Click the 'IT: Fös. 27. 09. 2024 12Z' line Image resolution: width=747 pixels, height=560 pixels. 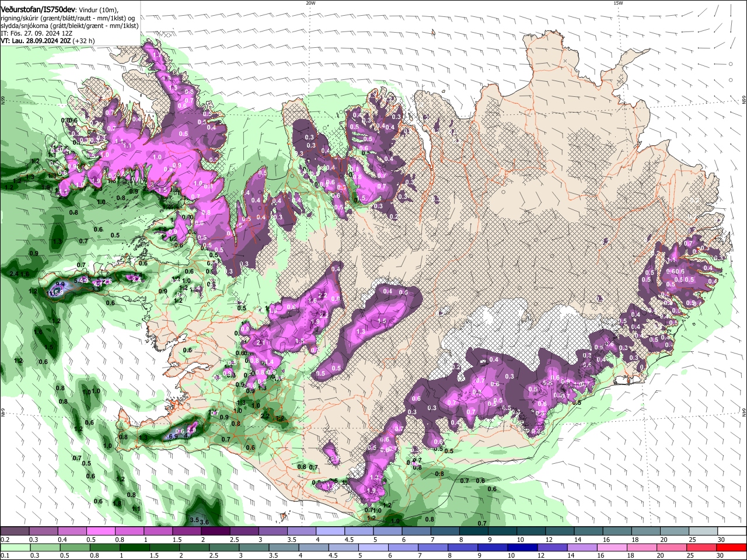point(36,33)
